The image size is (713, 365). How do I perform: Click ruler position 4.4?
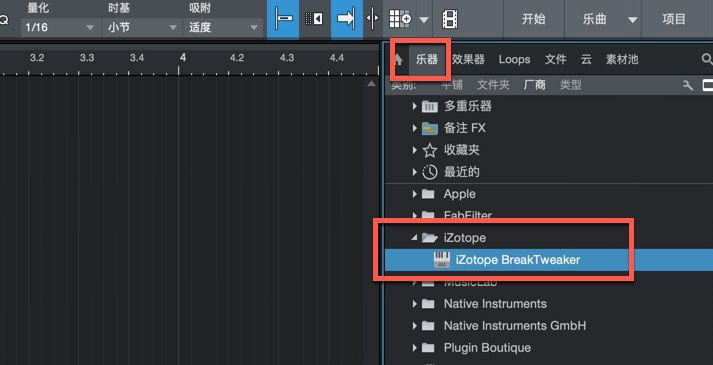(336, 58)
